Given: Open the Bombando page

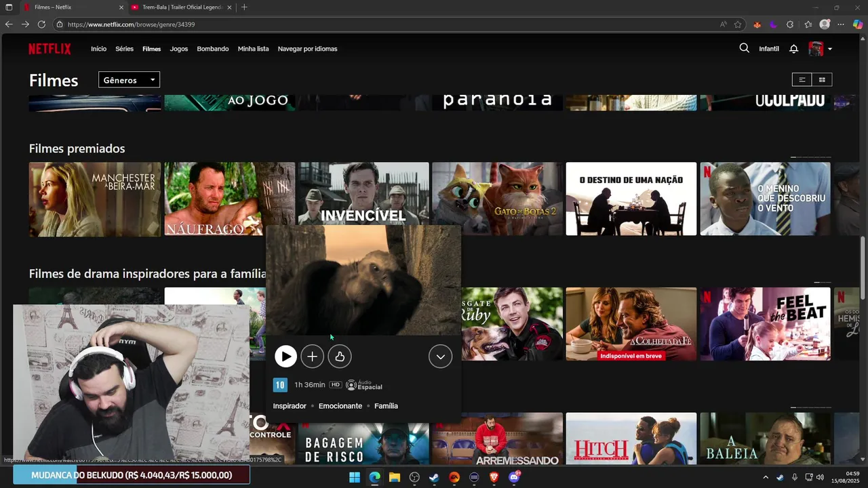Looking at the screenshot, I should [x=213, y=49].
